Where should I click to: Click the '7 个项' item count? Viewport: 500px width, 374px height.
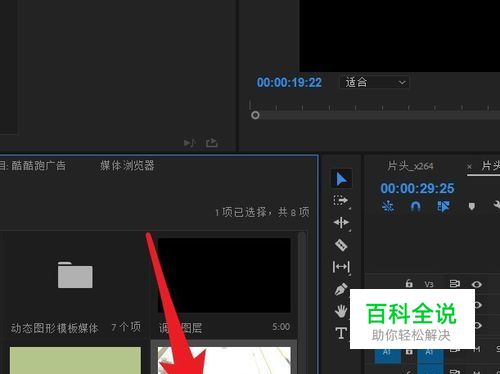pyautogui.click(x=126, y=327)
